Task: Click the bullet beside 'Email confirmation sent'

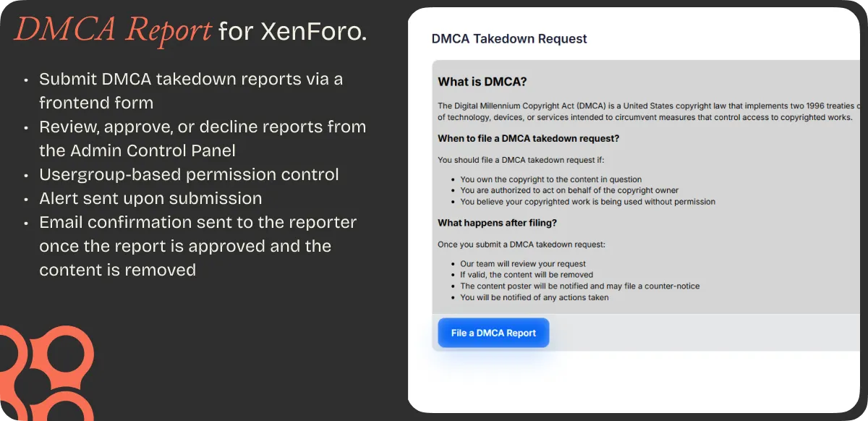Action: point(27,223)
